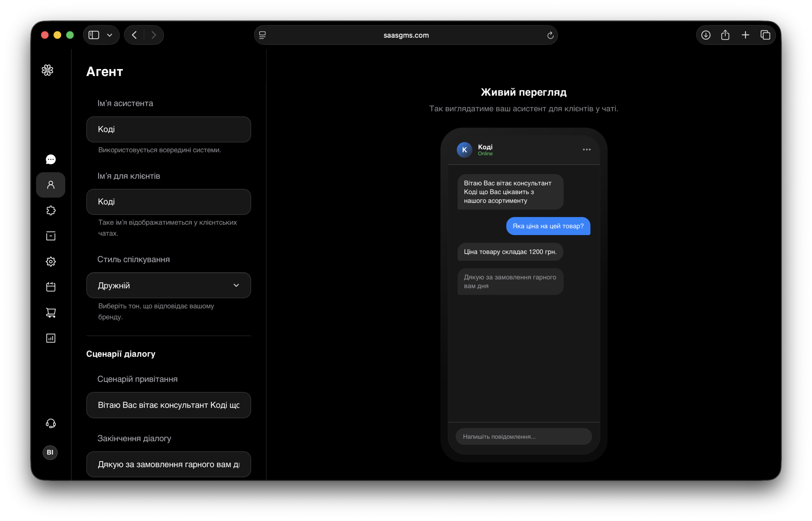This screenshot has width=812, height=521.
Task: Open the chats bubble icon in sidebar
Action: (x=51, y=159)
